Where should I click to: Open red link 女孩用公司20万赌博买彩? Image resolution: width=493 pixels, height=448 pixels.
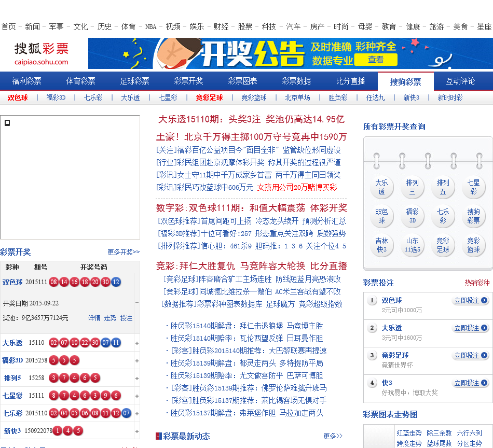pos(297,188)
